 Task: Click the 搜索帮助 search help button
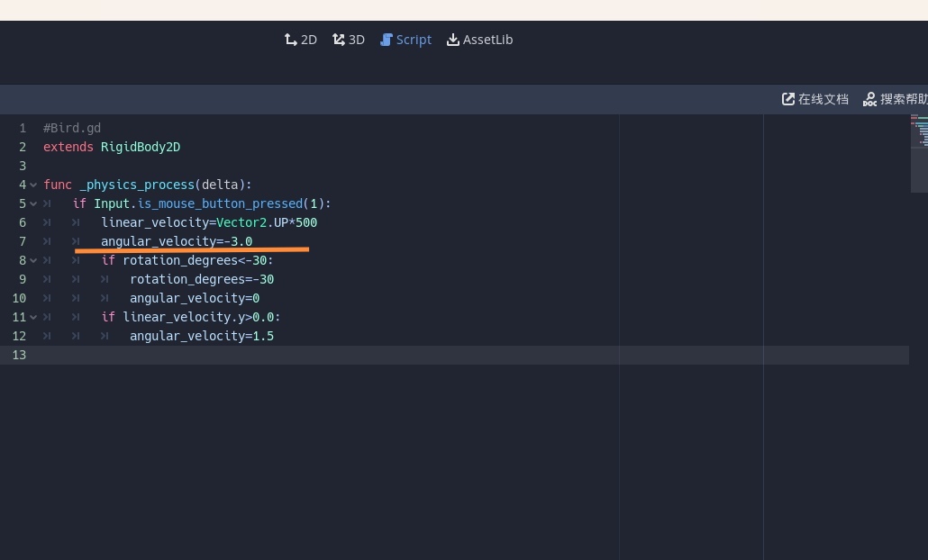895,99
